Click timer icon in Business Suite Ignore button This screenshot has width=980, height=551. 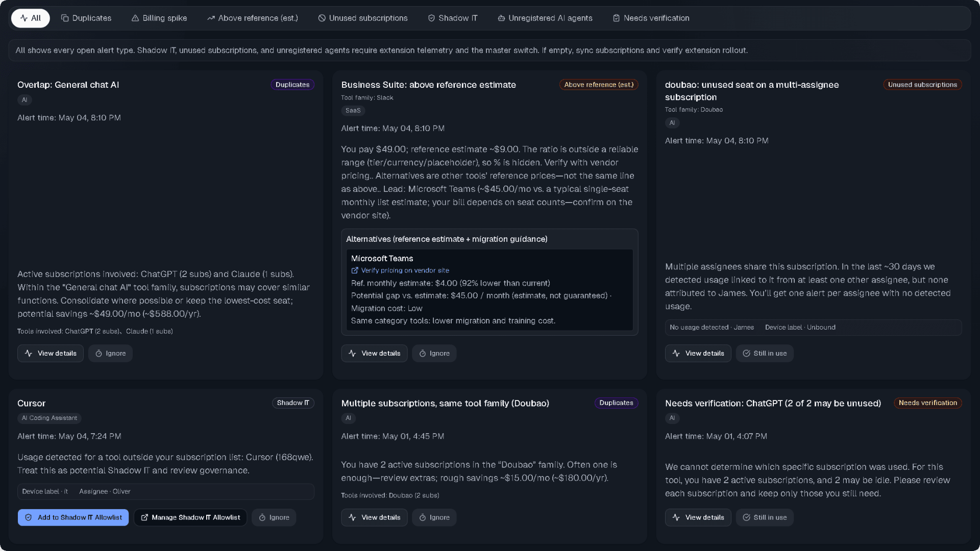coord(423,354)
